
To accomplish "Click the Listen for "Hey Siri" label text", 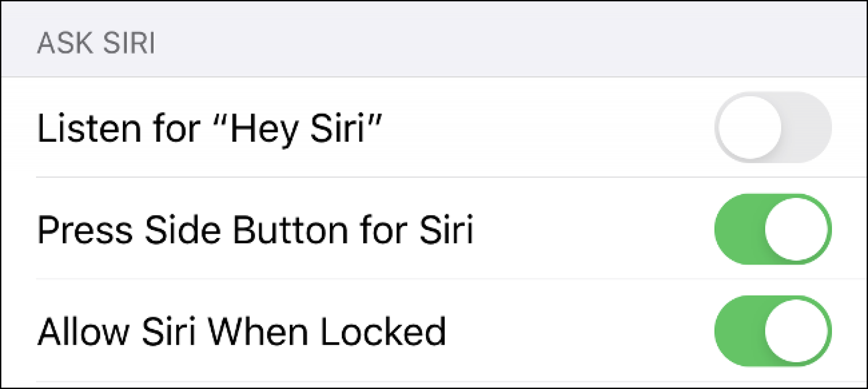I will 209,128.
